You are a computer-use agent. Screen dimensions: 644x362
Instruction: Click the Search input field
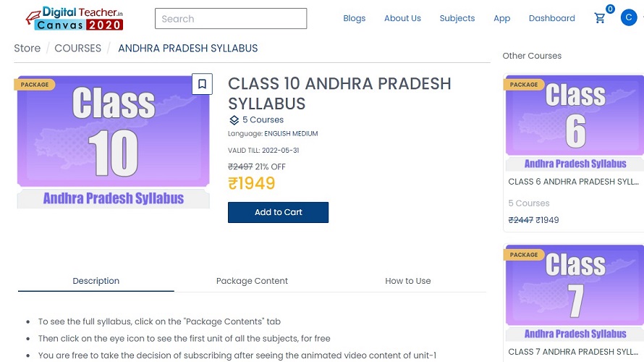[231, 19]
